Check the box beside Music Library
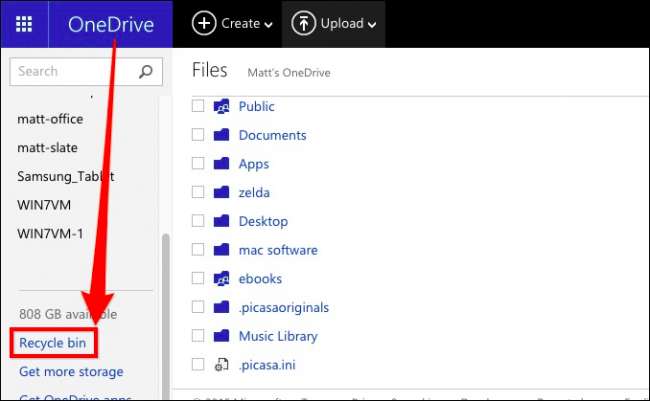 [x=197, y=337]
